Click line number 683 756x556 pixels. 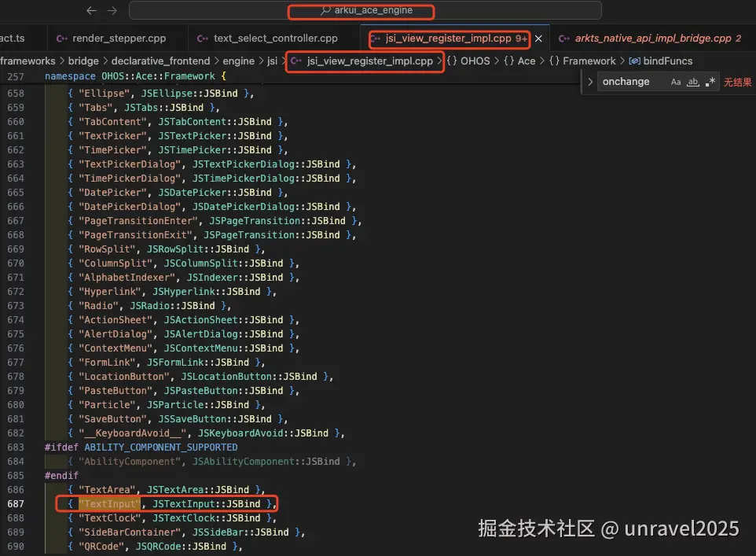click(16, 447)
